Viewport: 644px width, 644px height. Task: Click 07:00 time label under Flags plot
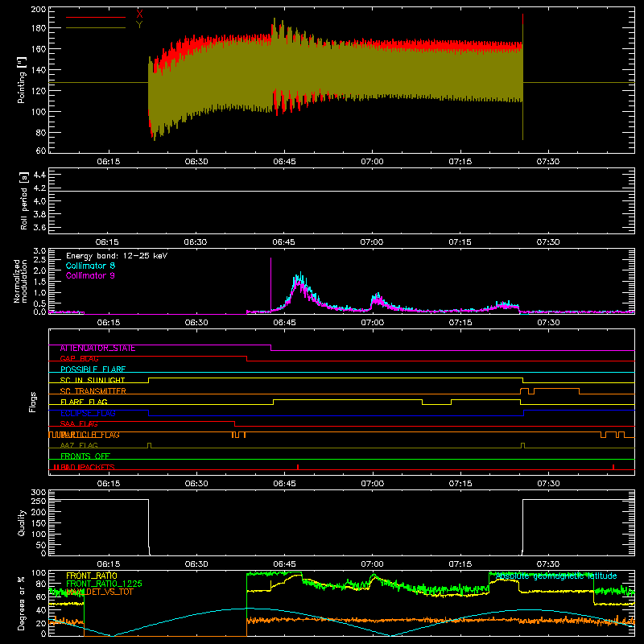point(372,484)
